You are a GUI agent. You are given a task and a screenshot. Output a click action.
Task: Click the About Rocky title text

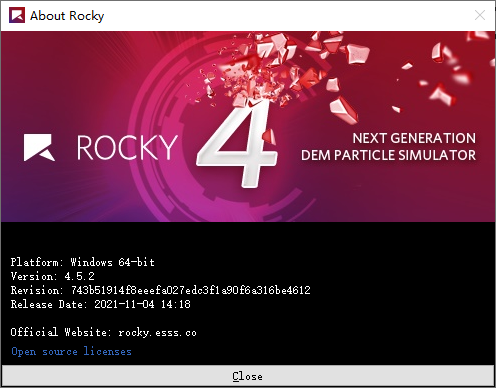[x=67, y=16]
